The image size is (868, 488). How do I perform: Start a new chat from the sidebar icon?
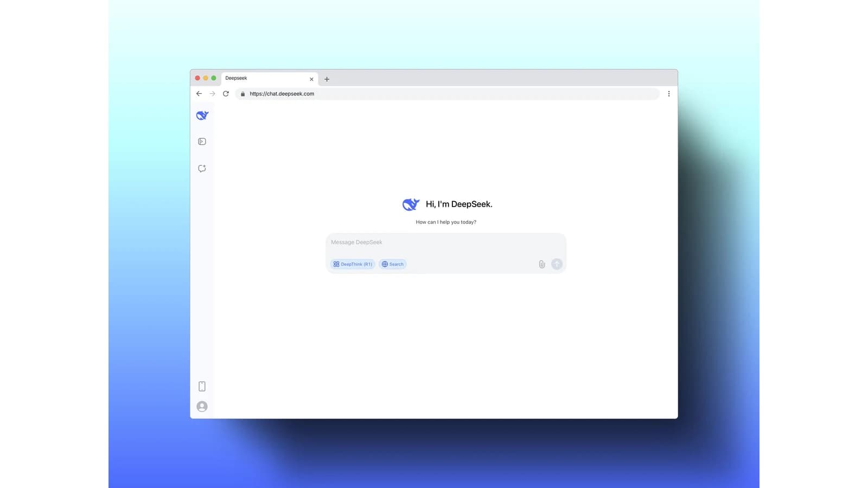[202, 169]
